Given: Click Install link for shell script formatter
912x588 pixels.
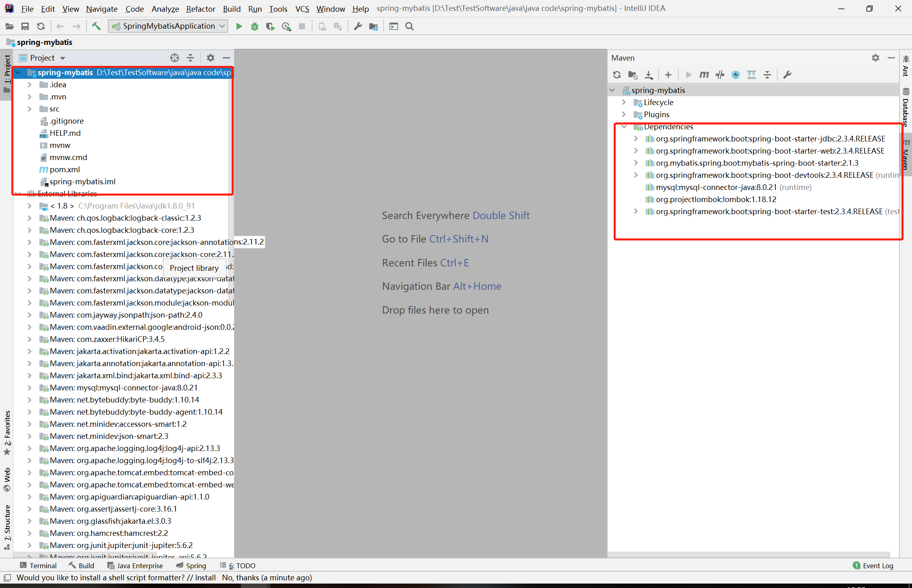Looking at the screenshot, I should (205, 577).
